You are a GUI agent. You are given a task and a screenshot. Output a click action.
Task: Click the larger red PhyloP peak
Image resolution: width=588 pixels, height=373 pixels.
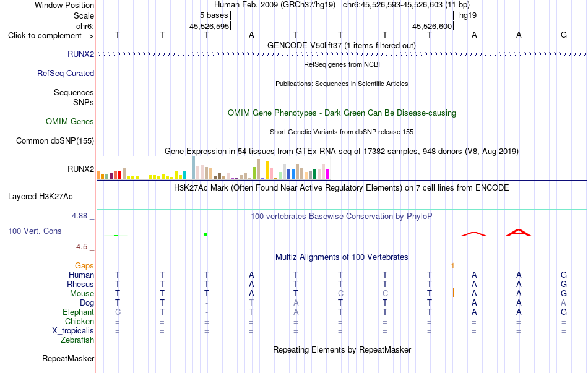(518, 233)
